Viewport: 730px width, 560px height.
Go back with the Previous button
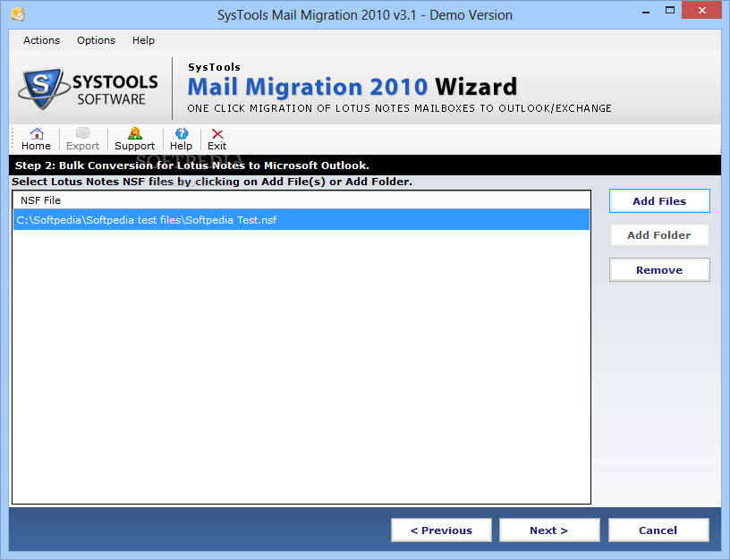tap(441, 530)
